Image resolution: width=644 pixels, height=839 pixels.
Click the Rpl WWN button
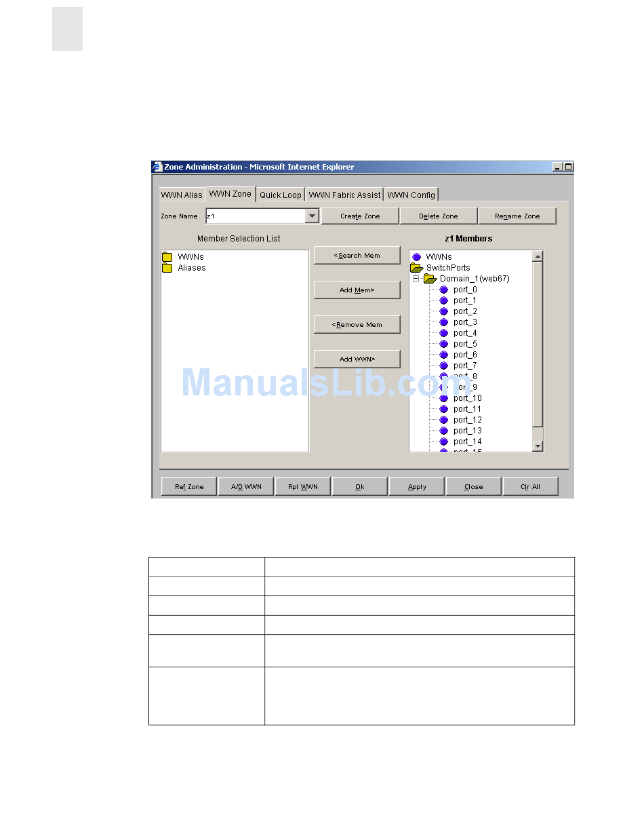point(303,486)
